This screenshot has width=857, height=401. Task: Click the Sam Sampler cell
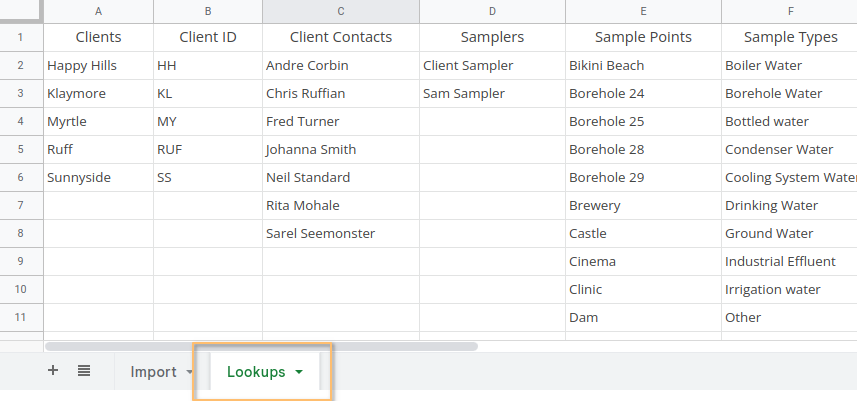[x=492, y=93]
